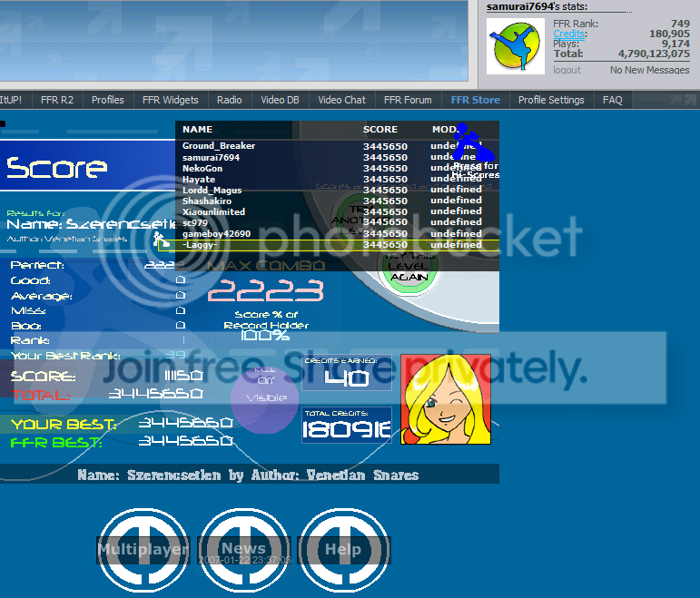Click the Radio nav item
The image size is (700, 598).
click(x=230, y=100)
